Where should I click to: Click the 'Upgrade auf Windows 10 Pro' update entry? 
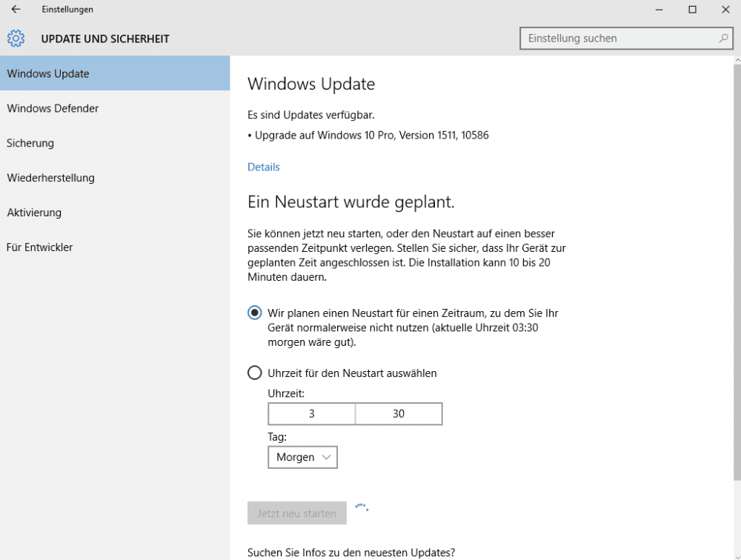pos(368,135)
